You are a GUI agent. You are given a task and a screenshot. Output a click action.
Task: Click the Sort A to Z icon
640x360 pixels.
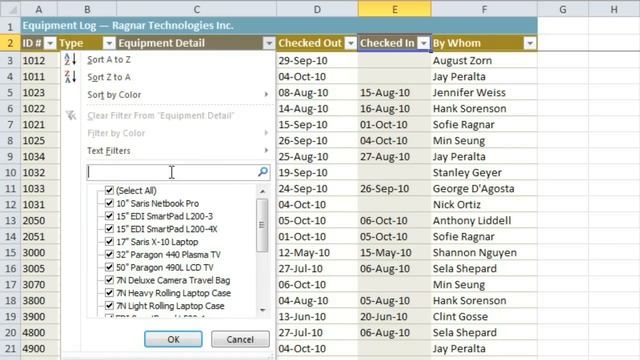(70, 60)
